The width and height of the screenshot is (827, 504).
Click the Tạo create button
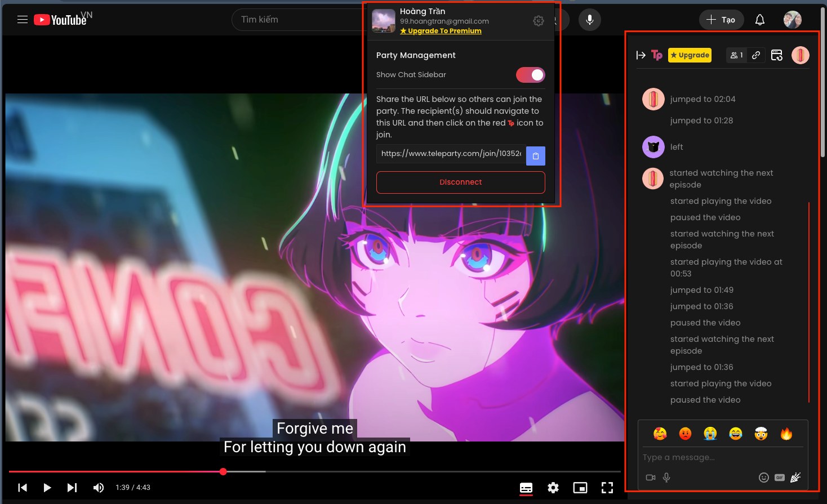(x=721, y=20)
